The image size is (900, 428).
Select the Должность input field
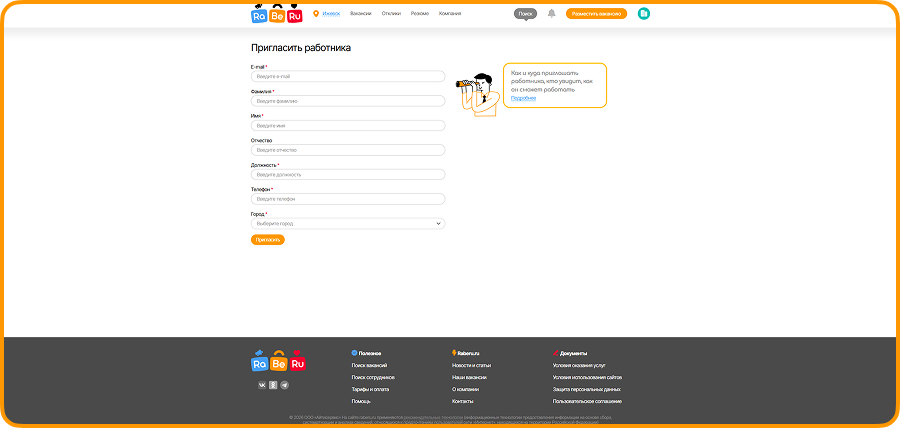(347, 174)
